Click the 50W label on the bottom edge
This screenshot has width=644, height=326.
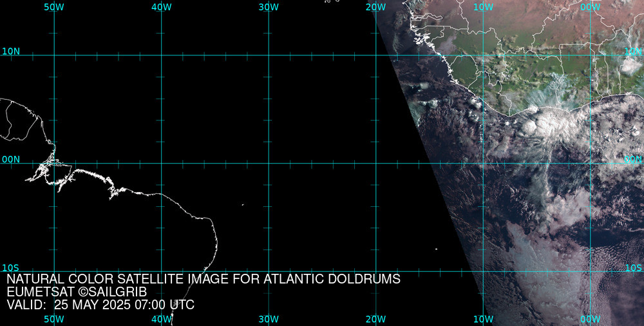pyautogui.click(x=54, y=319)
